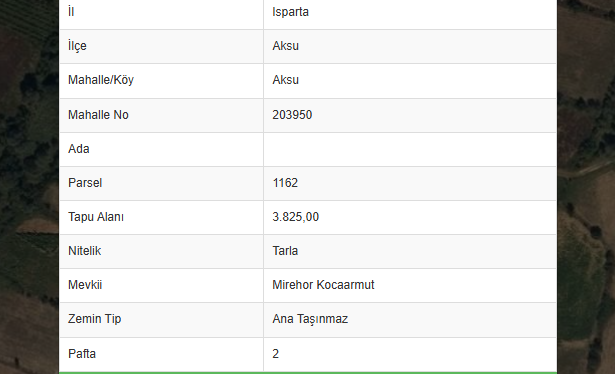Select the Mevkii label
The width and height of the screenshot is (615, 374).
point(85,285)
